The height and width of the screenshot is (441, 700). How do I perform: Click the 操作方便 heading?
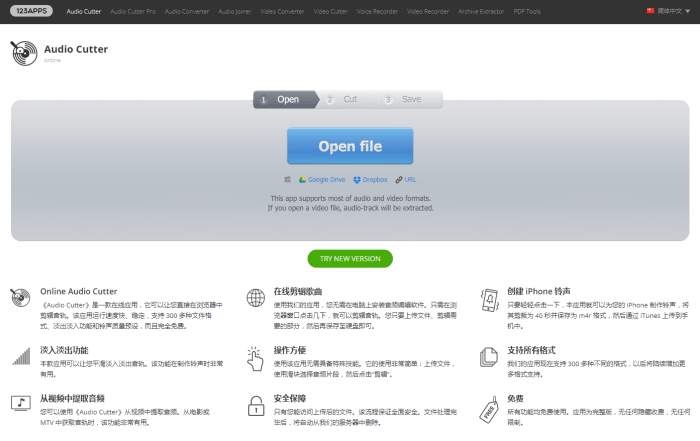[290, 350]
